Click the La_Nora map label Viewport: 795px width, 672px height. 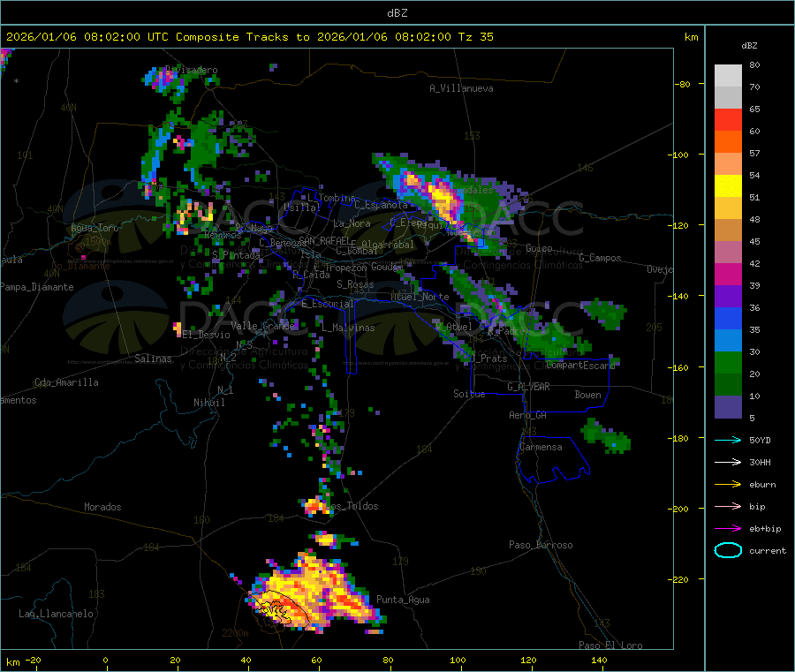(x=352, y=223)
